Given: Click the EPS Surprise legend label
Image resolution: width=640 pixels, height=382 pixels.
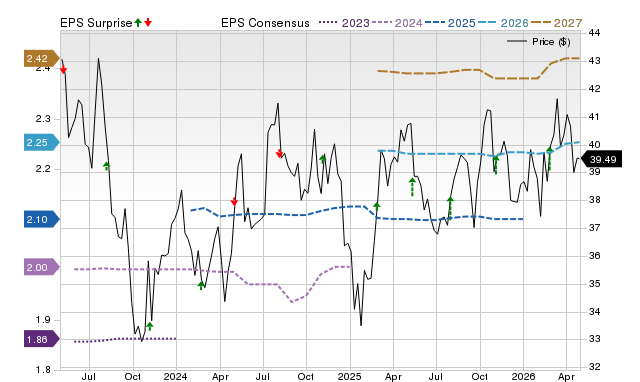Looking at the screenshot, I should click(x=96, y=23).
